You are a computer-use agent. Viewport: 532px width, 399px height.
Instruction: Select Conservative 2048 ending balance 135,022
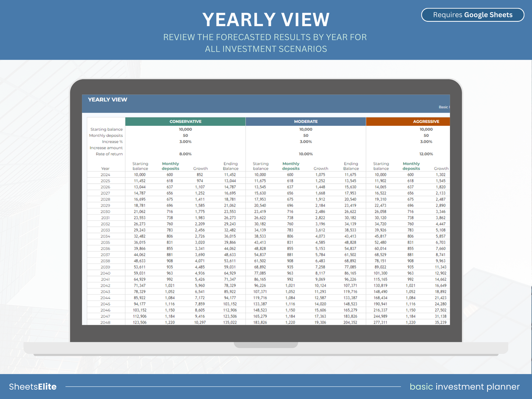(230, 322)
